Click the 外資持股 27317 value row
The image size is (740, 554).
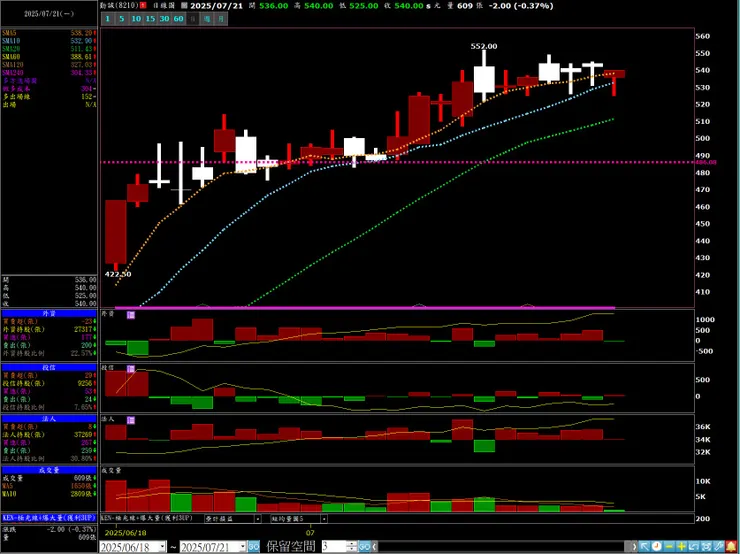click(x=49, y=329)
